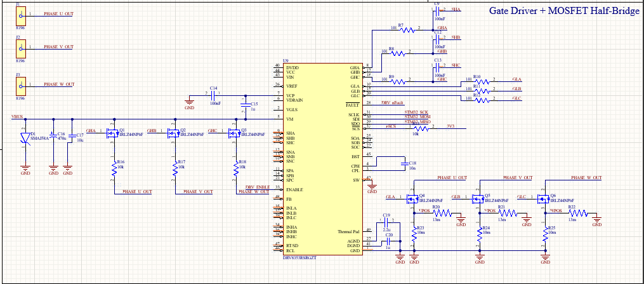Select the R12 resistor symbol
Viewport: 644px width, 284px height.
pyautogui.click(x=483, y=100)
